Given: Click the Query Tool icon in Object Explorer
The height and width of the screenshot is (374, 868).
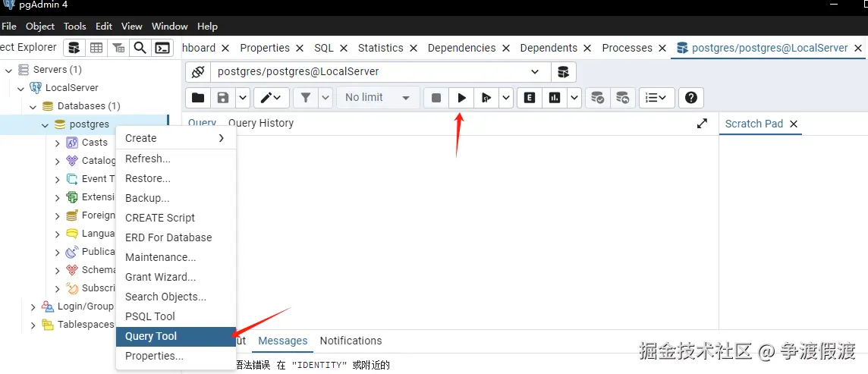Looking at the screenshot, I should coord(74,48).
